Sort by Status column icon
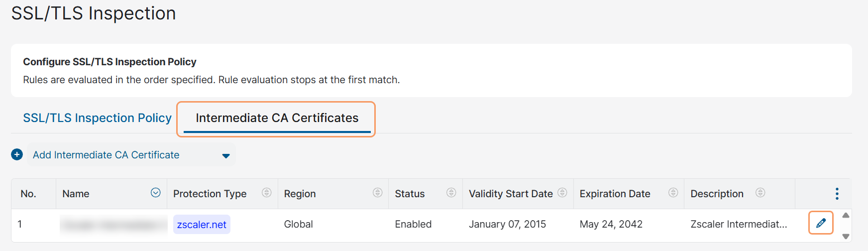The width and height of the screenshot is (868, 251). point(451,193)
